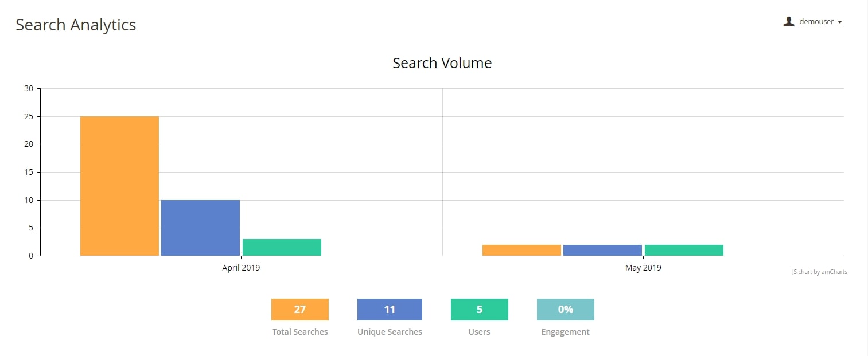Image resolution: width=868 pixels, height=356 pixels.
Task: Select the blue Unique Searches legend swatch
Action: coord(390,309)
